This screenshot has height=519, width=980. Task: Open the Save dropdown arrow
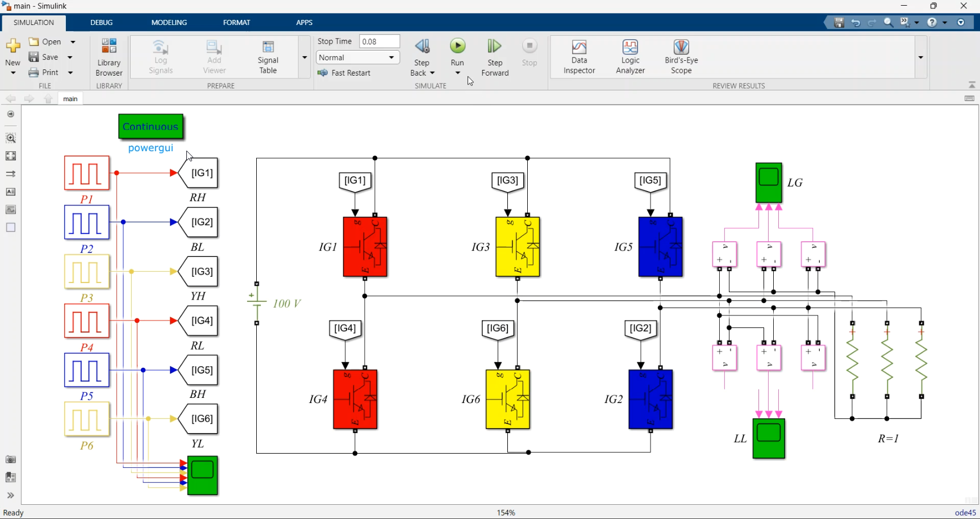70,57
